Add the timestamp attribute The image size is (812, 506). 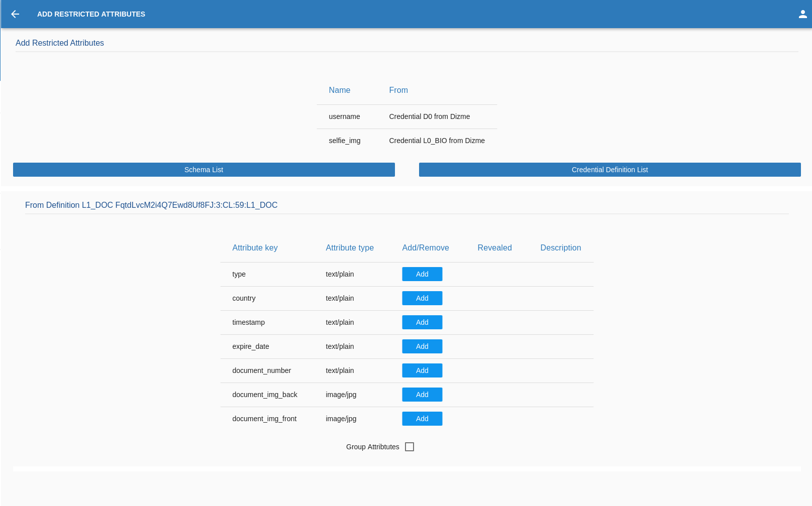[x=422, y=322]
